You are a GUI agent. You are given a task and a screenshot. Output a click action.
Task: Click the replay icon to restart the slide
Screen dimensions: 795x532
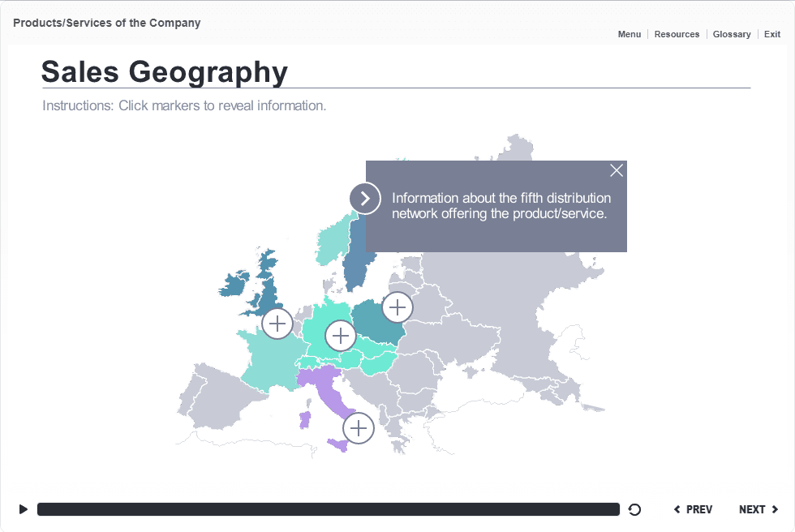(634, 509)
